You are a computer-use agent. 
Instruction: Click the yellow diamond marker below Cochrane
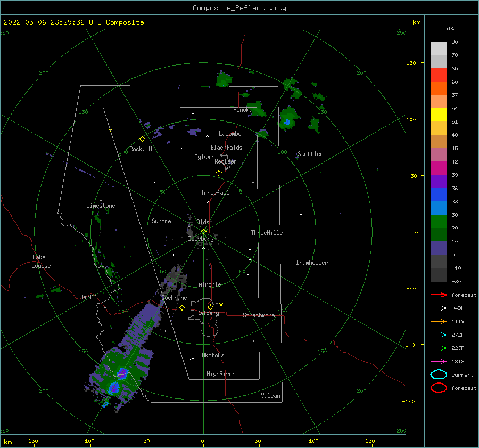182,308
